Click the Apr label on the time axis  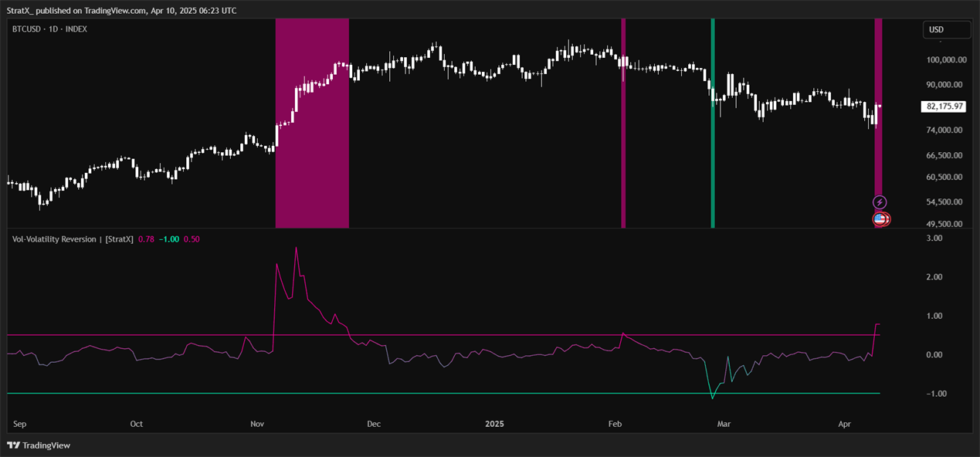coord(845,424)
